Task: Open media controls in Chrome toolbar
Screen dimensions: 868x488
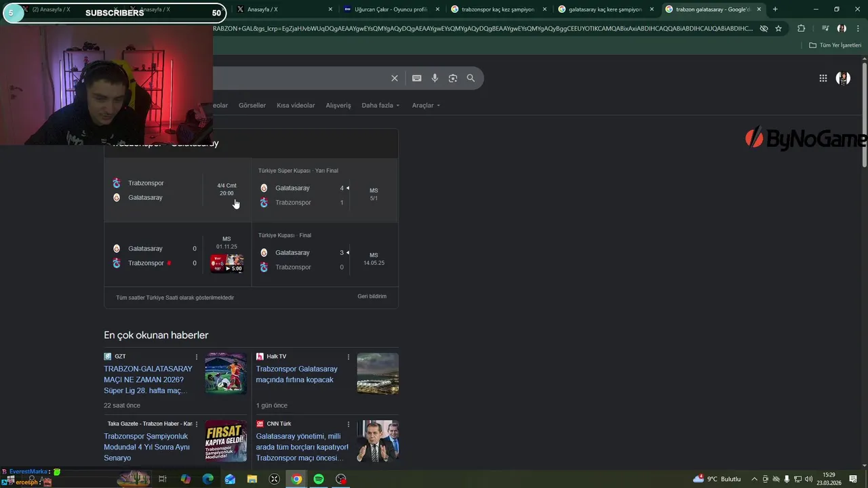Action: (x=825, y=28)
